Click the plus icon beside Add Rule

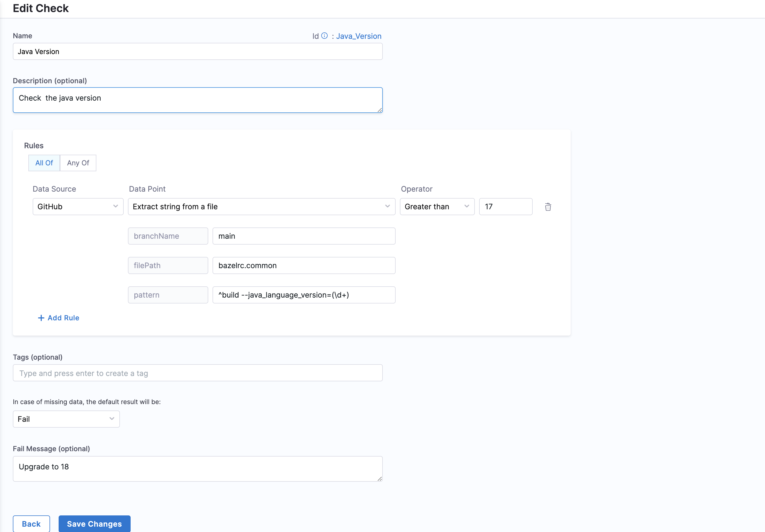click(41, 318)
